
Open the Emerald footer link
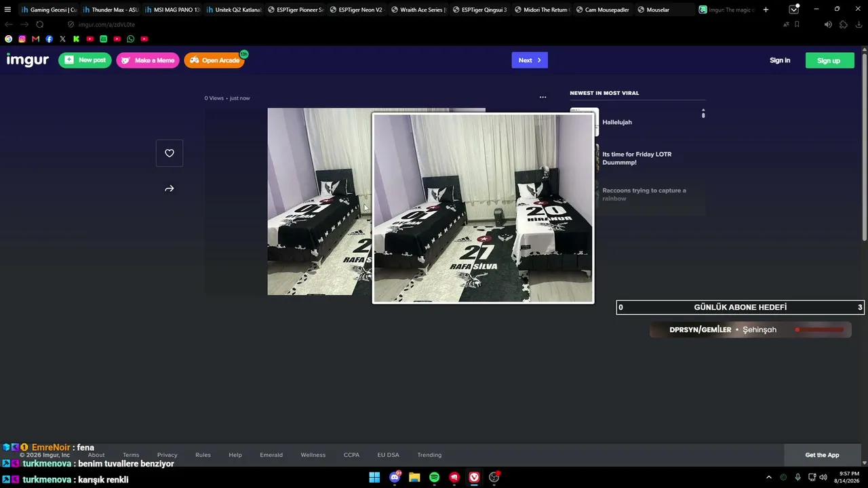[271, 455]
